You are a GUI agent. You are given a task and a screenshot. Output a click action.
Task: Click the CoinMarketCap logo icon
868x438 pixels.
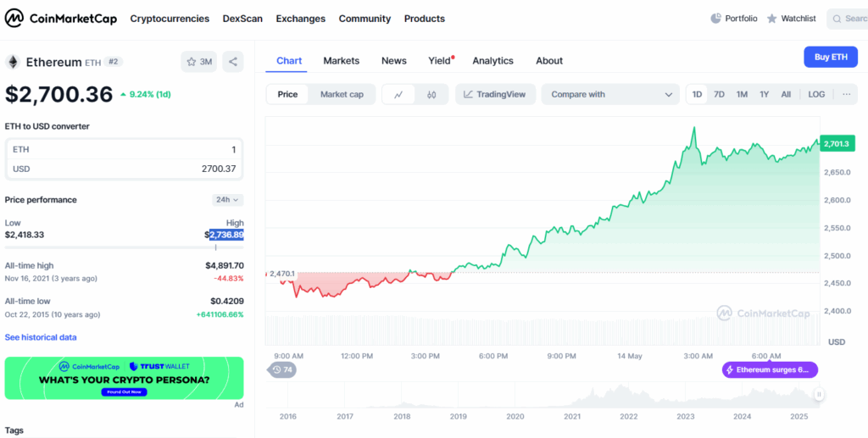pyautogui.click(x=14, y=18)
